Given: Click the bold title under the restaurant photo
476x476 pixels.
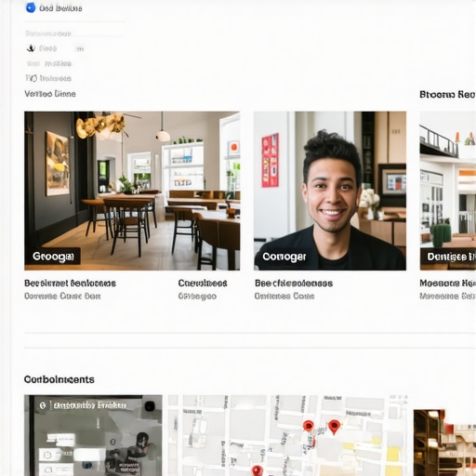Looking at the screenshot, I should (70, 284).
